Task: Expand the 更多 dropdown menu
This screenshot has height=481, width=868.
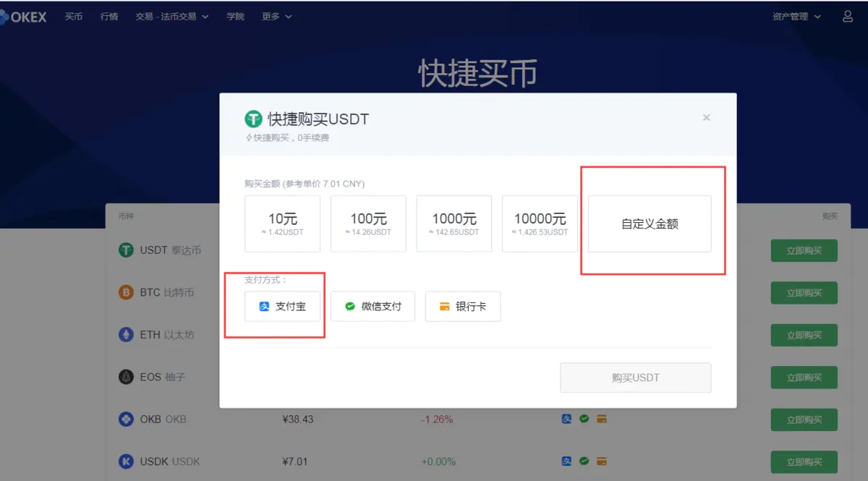Action: pyautogui.click(x=277, y=17)
